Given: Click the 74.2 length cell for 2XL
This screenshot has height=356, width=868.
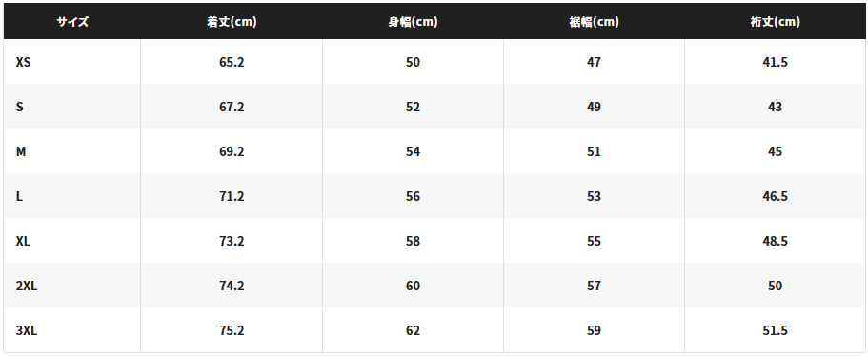Looking at the screenshot, I should click(x=232, y=286).
